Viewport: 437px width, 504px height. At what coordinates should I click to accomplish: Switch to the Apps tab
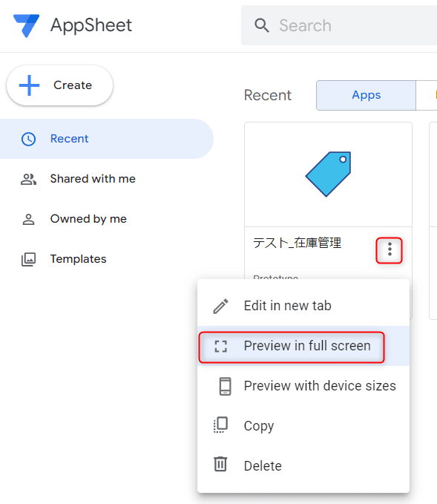tap(366, 95)
